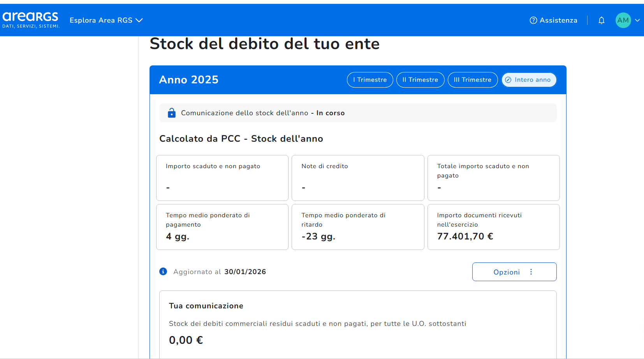Viewport: 644px width, 359px height.
Task: Click the blue lock icon
Action: click(x=171, y=113)
